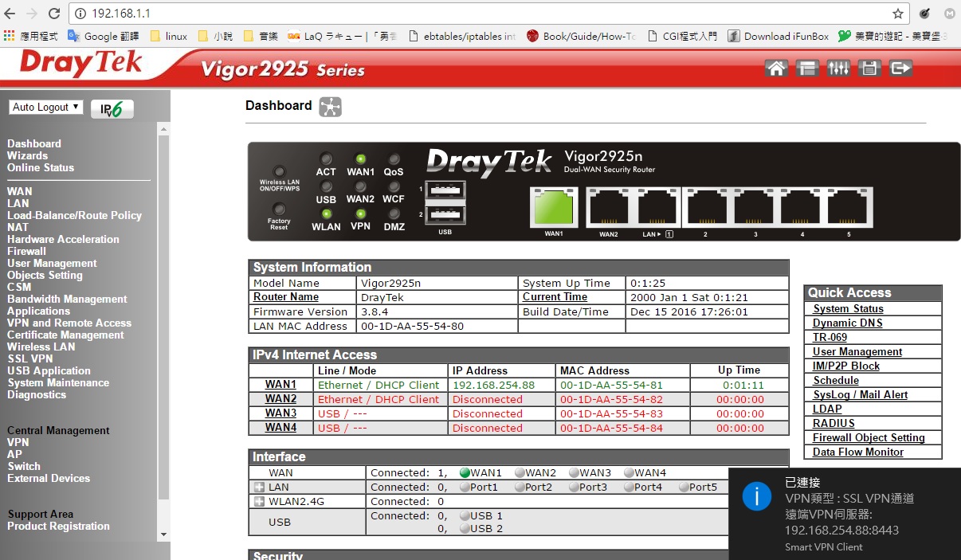Open the linux bookmark folder
The height and width of the screenshot is (560, 961).
[169, 36]
